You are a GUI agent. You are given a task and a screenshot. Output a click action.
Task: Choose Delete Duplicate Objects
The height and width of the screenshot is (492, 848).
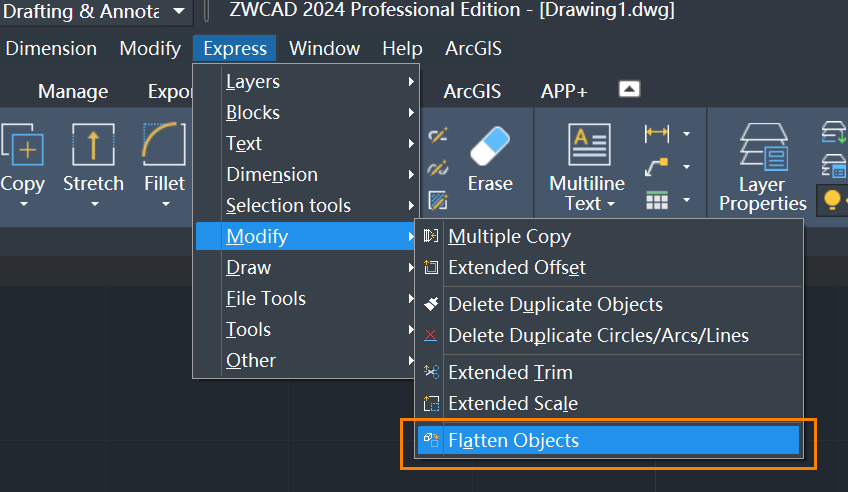pos(608,304)
